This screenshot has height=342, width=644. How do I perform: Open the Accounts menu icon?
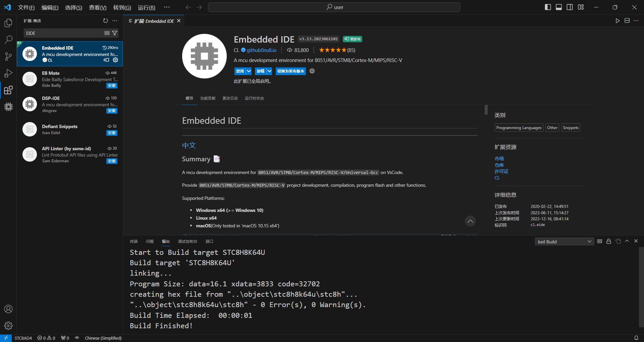[8, 309]
